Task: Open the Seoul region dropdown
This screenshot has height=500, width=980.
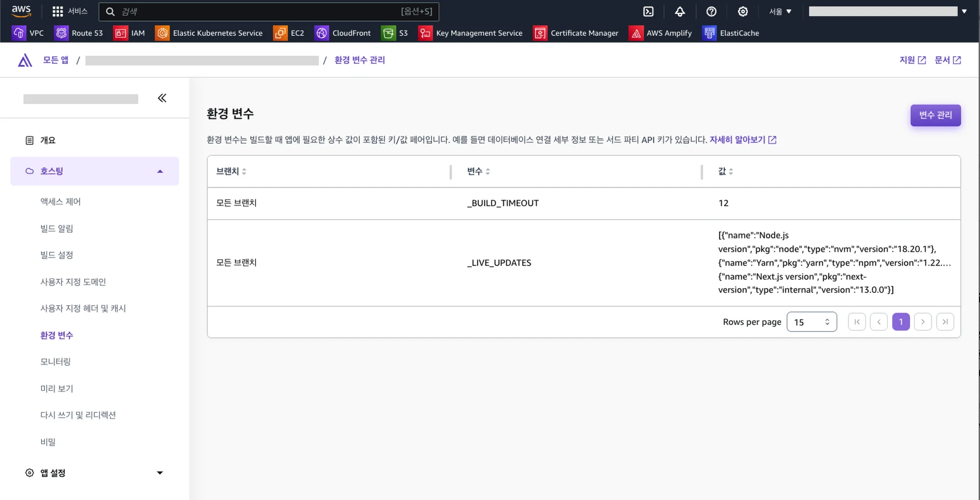Action: pyautogui.click(x=780, y=11)
